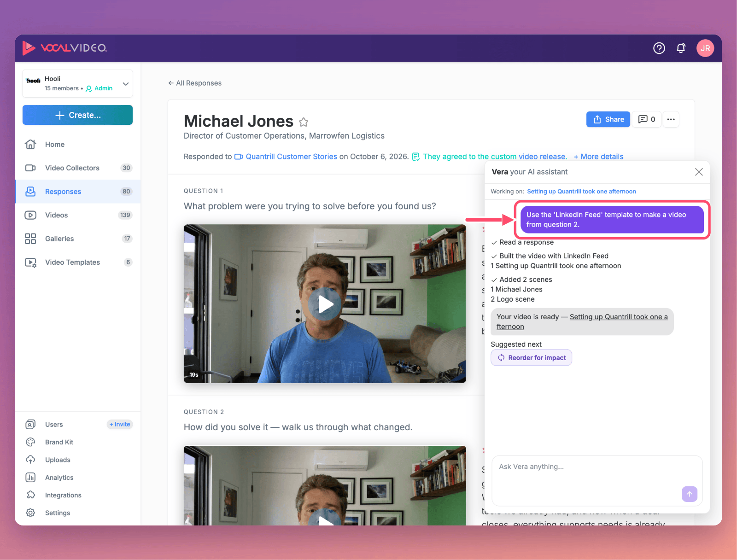
Task: Open Analytics page
Action: [x=59, y=478]
